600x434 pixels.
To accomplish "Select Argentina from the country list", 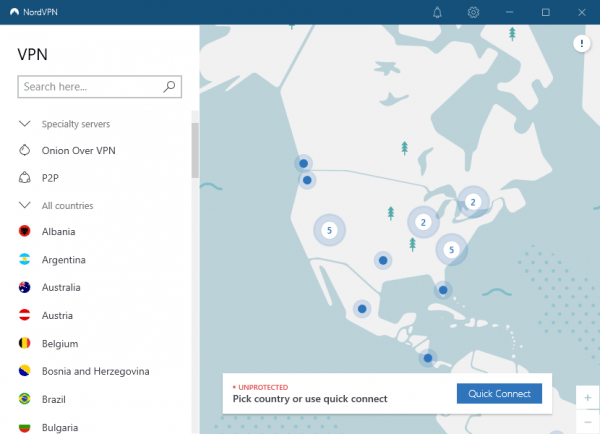I will pos(63,260).
